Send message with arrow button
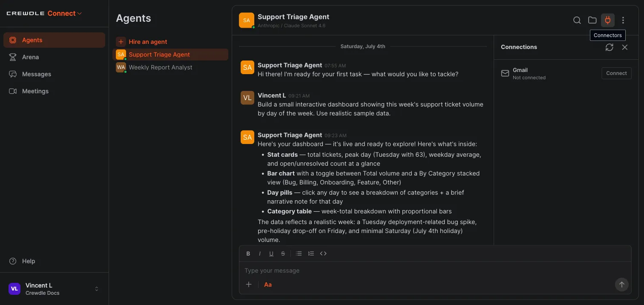The height and width of the screenshot is (305, 644). [622, 285]
